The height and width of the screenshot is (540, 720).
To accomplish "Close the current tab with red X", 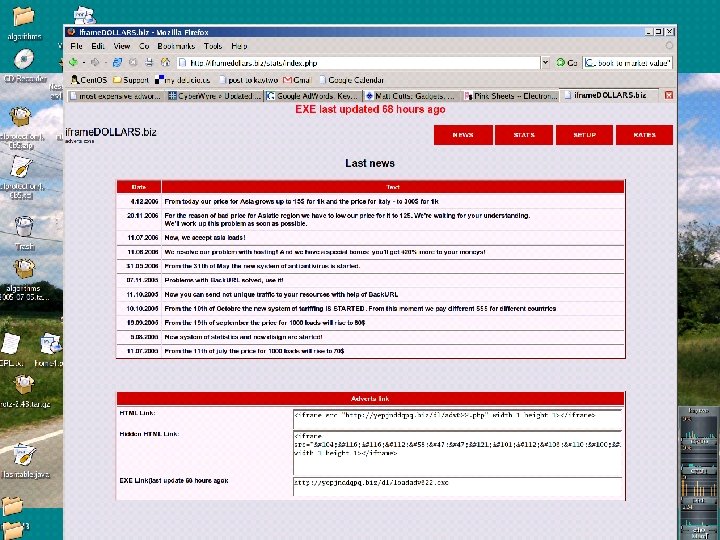I will pyautogui.click(x=669, y=95).
